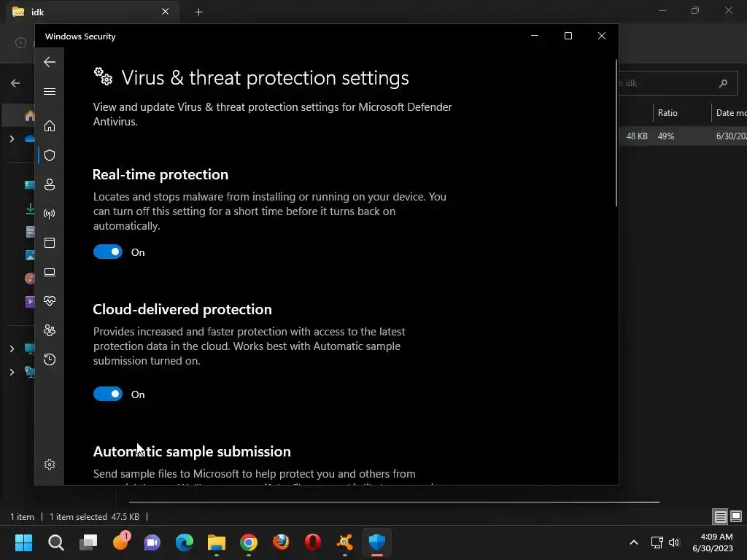This screenshot has height=560, width=747.
Task: Go back using Windows Security back arrow
Action: (x=50, y=62)
